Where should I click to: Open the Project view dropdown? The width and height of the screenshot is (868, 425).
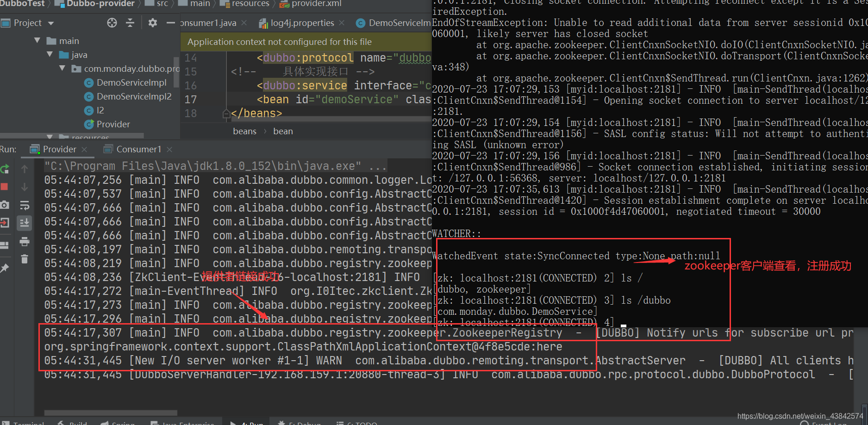click(x=51, y=23)
